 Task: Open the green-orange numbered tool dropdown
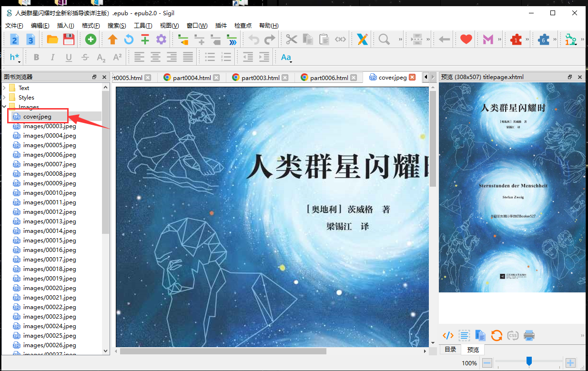click(x=571, y=40)
